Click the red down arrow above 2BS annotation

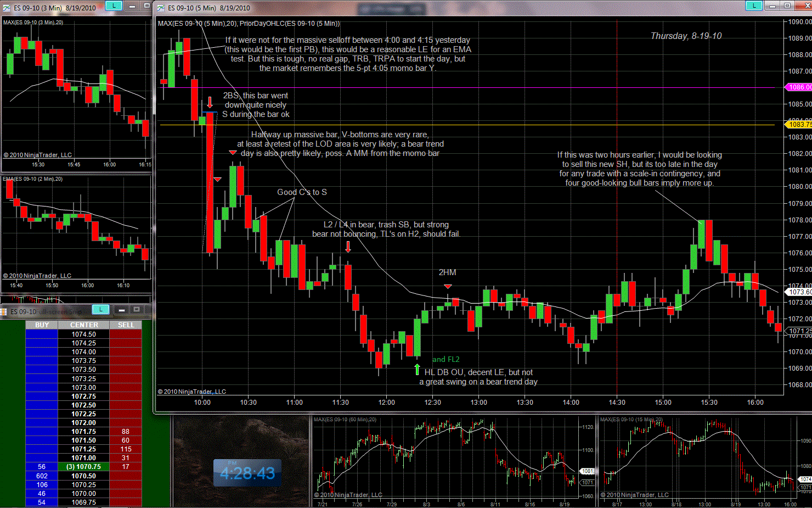coord(210,103)
